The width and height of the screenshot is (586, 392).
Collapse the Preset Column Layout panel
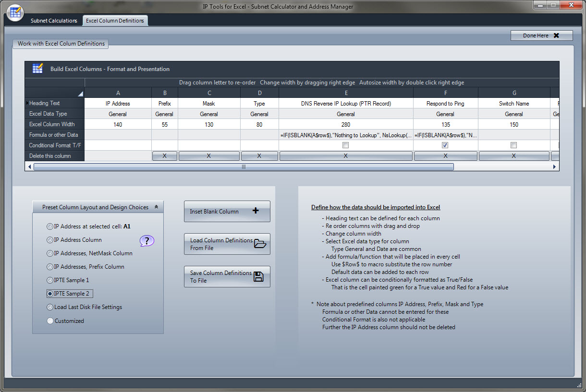click(x=156, y=207)
